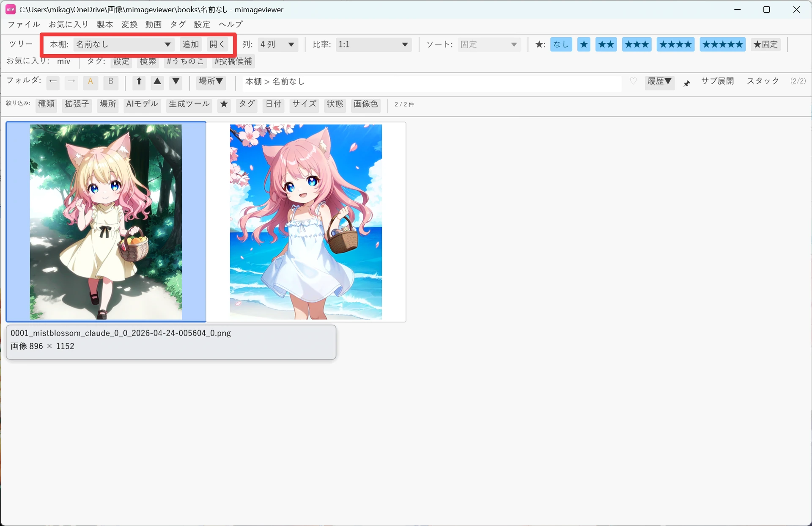Set three-star rating filter
The width and height of the screenshot is (812, 526).
point(637,44)
